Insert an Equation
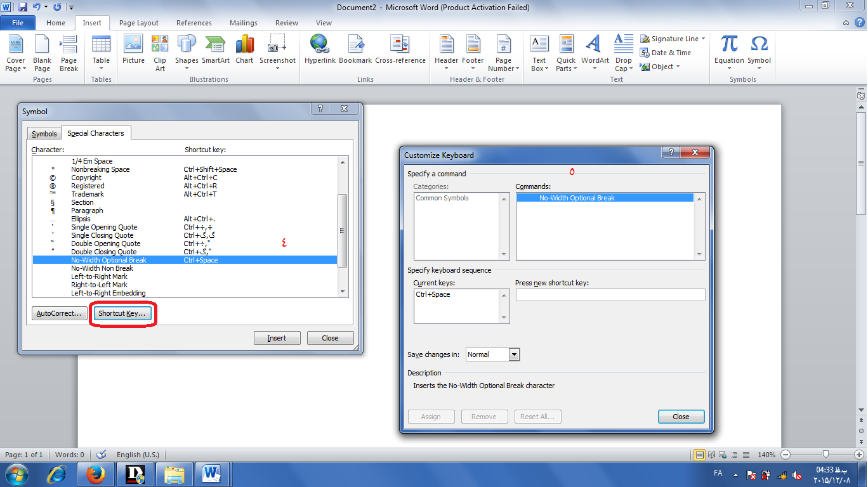This screenshot has width=868, height=487. (729, 53)
